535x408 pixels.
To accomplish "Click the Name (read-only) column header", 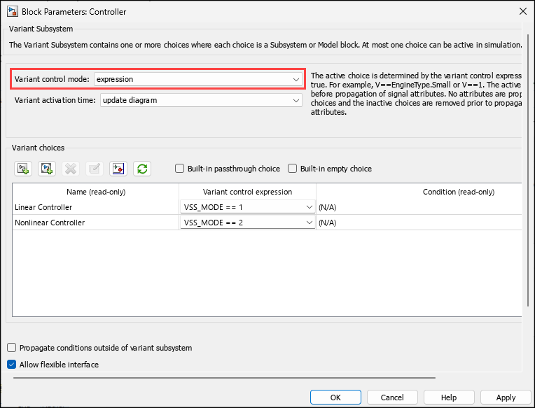I will click(96, 192).
